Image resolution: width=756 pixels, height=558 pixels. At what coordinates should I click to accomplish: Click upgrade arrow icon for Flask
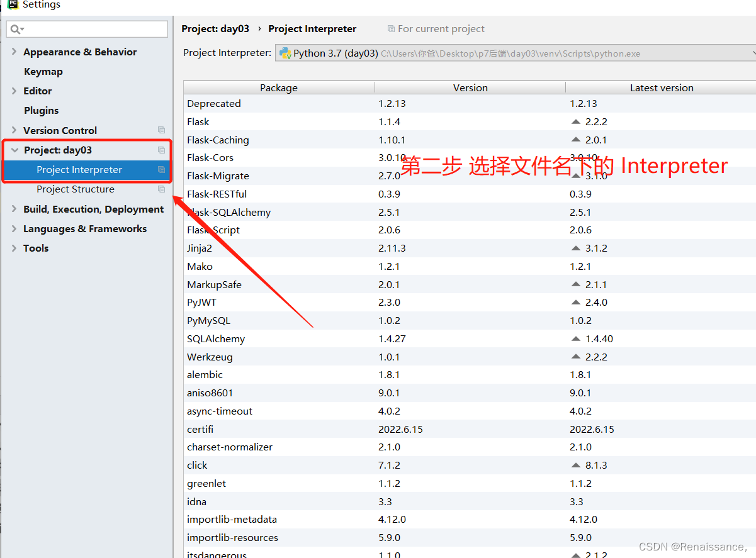point(575,121)
